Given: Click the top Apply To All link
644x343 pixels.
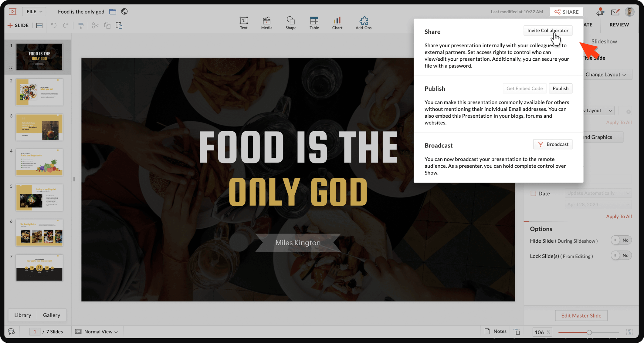Looking at the screenshot, I should 619,122.
